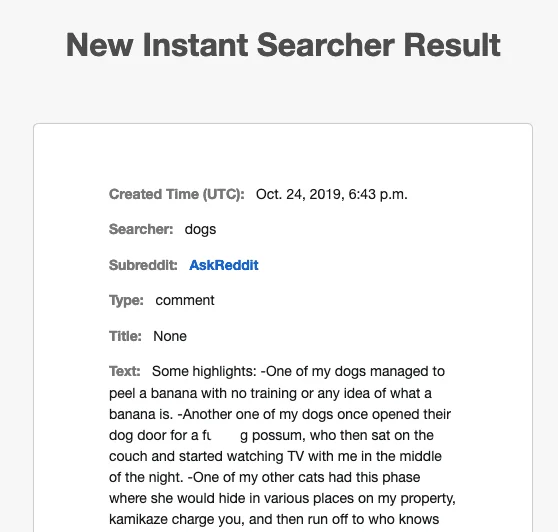The height and width of the screenshot is (532, 558).
Task: Select the type value comment
Action: click(x=185, y=300)
